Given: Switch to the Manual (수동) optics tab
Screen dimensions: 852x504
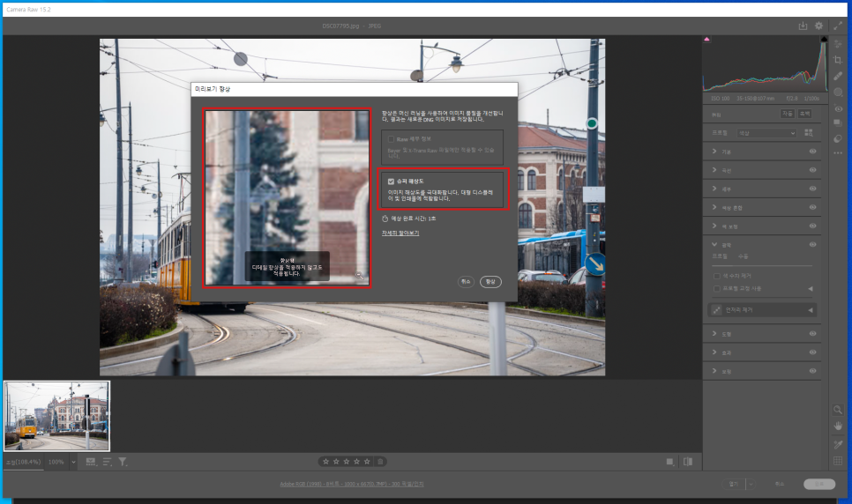Looking at the screenshot, I should (743, 256).
